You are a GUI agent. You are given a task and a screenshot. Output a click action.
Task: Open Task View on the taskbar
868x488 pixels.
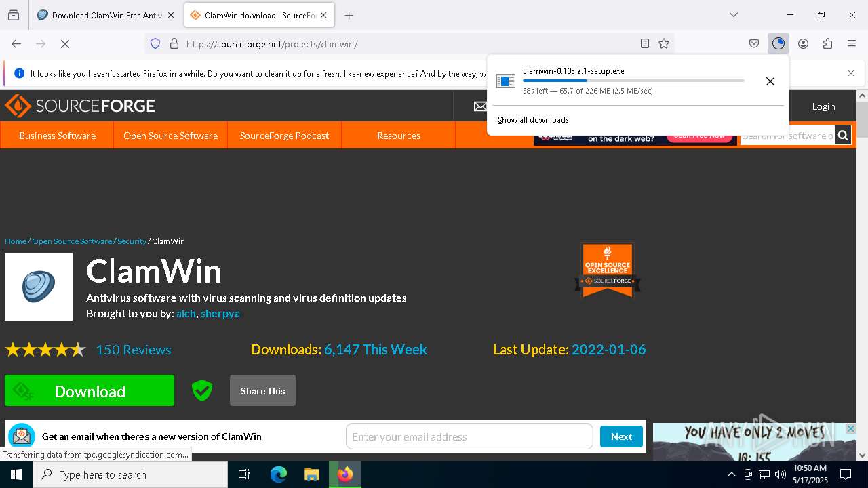pos(244,474)
